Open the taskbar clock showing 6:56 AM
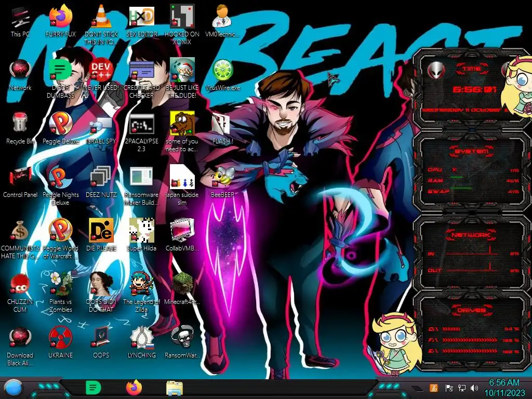 point(504,388)
